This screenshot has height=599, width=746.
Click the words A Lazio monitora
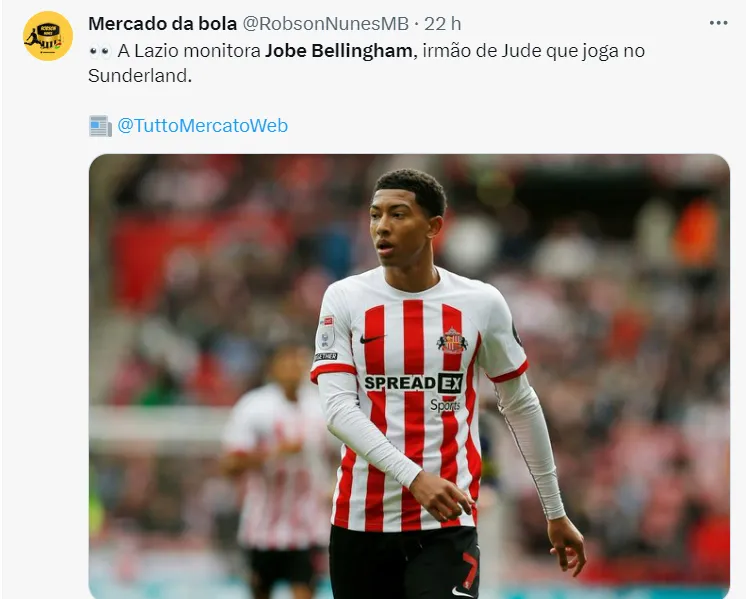coord(189,50)
